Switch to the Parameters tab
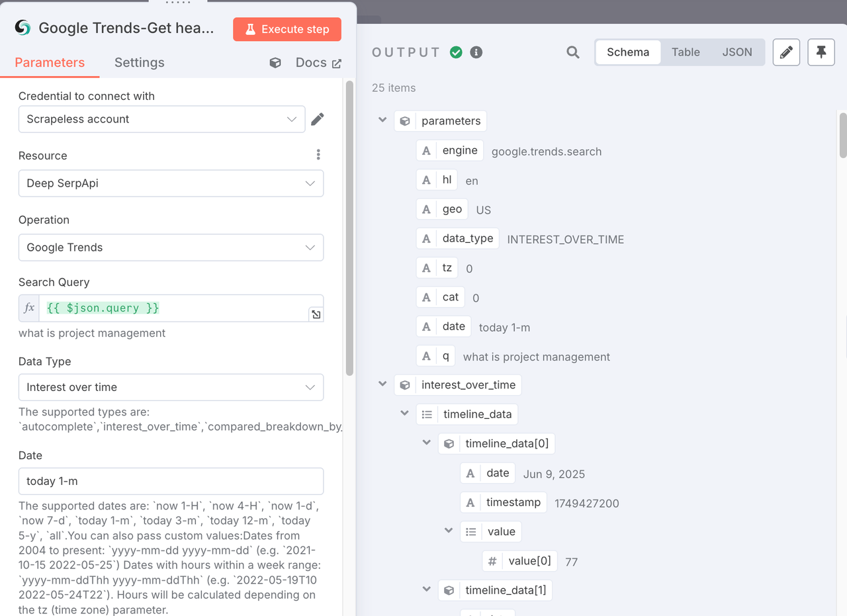The width and height of the screenshot is (847, 616). coord(50,62)
